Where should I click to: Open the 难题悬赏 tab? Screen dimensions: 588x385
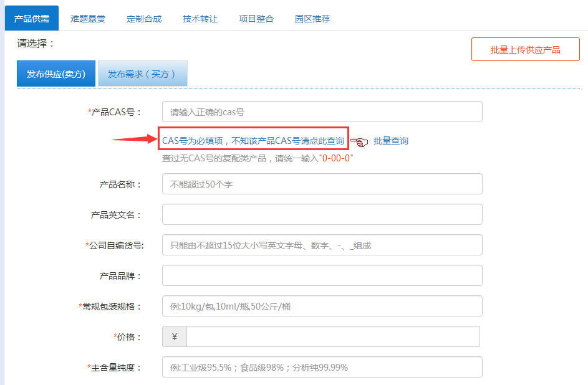point(88,19)
